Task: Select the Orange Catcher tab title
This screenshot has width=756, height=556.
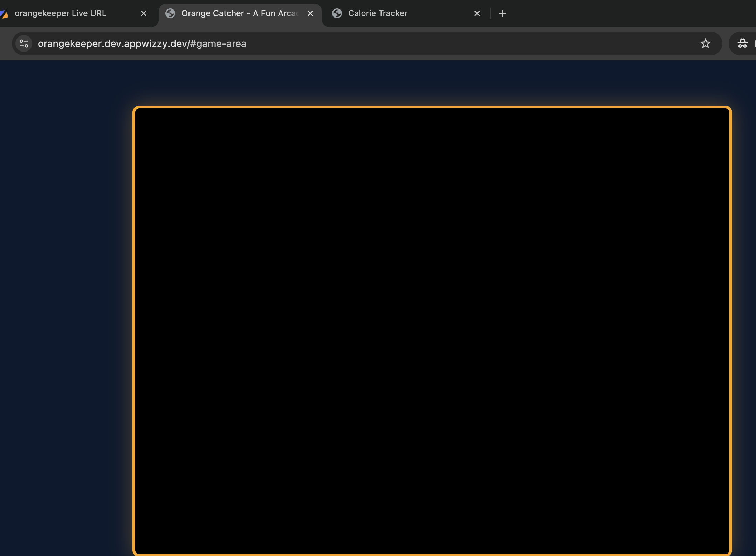Action: (x=240, y=14)
